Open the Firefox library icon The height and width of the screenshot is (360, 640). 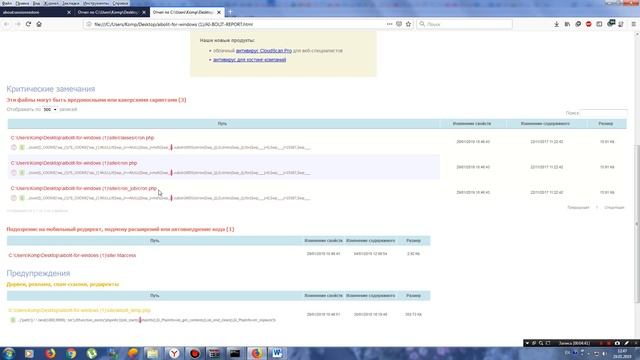click(567, 24)
